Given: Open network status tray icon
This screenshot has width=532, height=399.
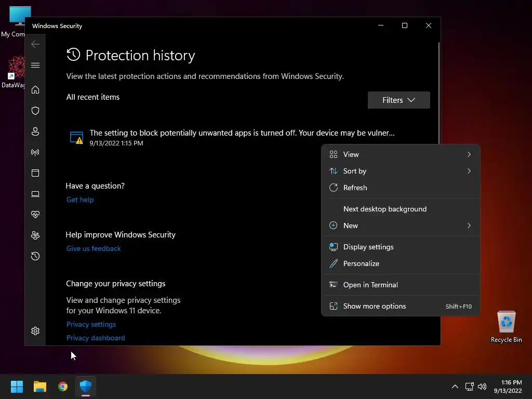Looking at the screenshot, I should click(469, 387).
